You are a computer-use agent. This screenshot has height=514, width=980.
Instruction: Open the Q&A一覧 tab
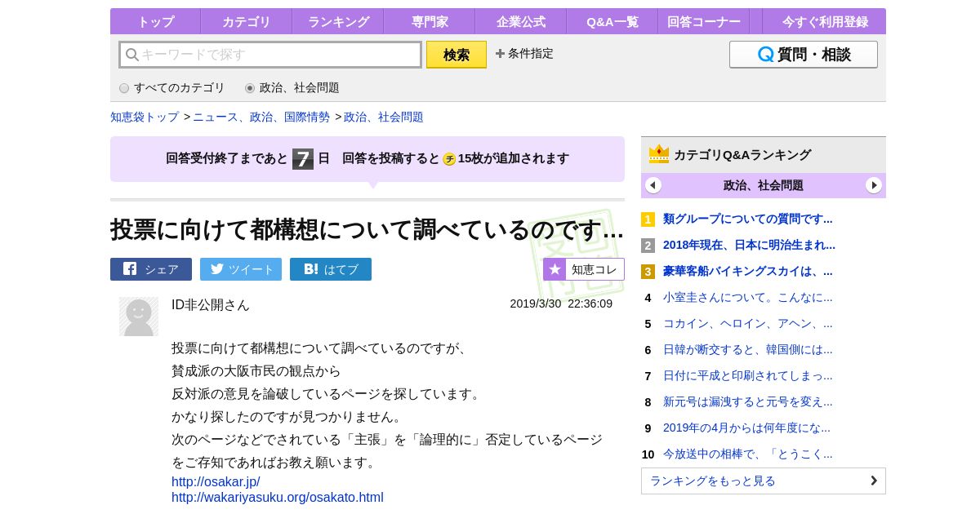pyautogui.click(x=612, y=21)
